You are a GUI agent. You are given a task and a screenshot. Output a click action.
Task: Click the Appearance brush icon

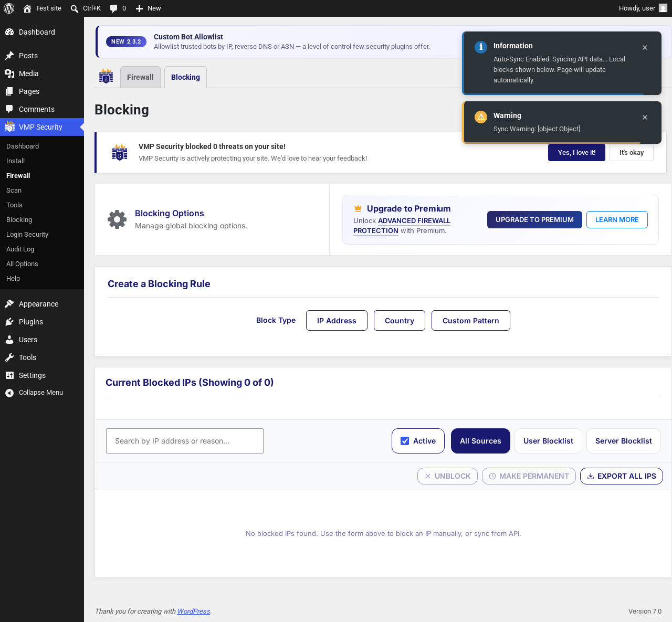[9, 304]
